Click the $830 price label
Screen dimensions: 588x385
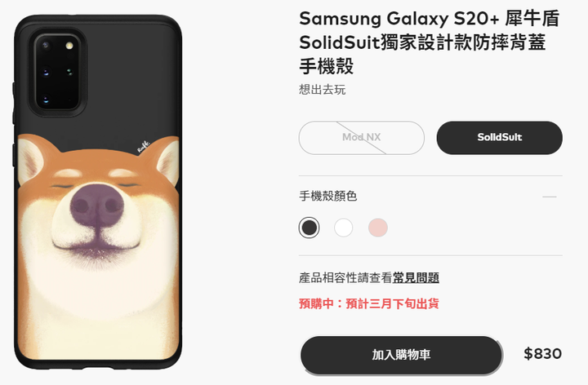pos(542,353)
